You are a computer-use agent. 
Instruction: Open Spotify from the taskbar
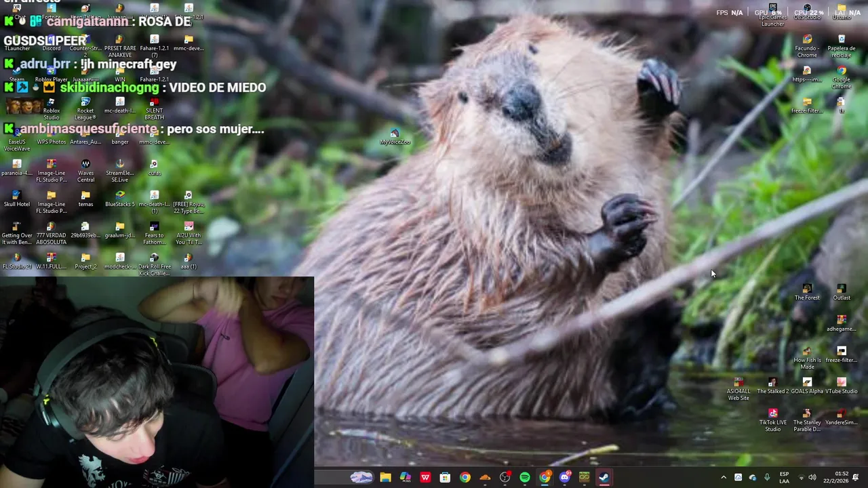tap(525, 477)
